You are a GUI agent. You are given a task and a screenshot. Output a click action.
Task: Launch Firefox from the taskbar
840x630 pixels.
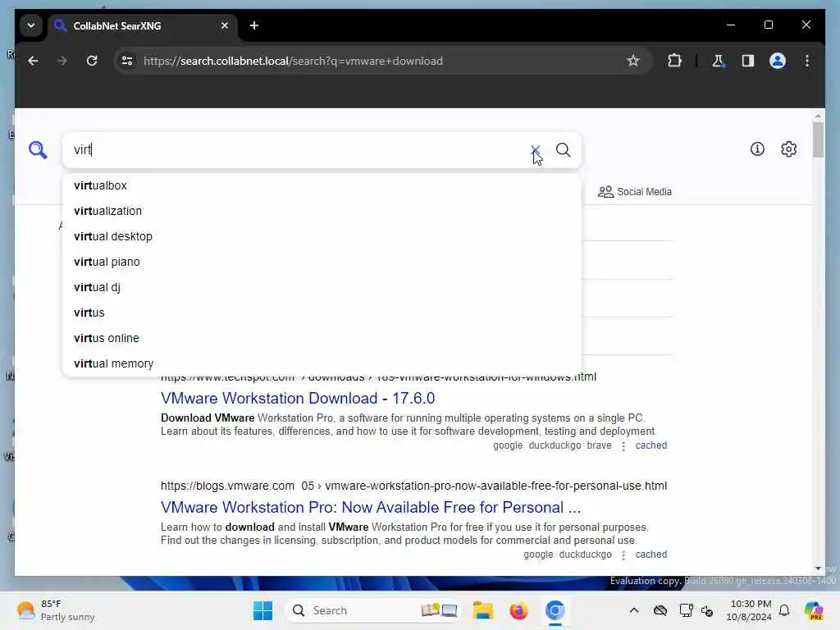[518, 610]
